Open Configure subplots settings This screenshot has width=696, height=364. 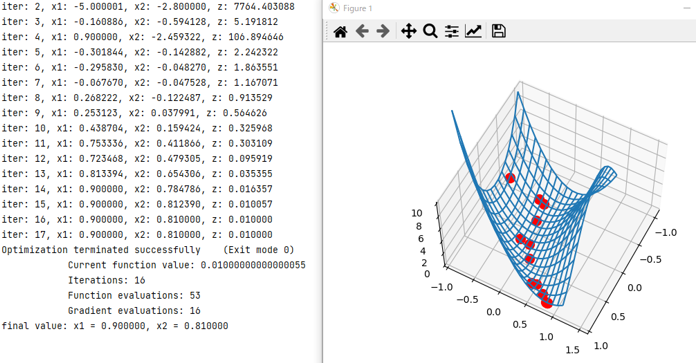pyautogui.click(x=451, y=32)
